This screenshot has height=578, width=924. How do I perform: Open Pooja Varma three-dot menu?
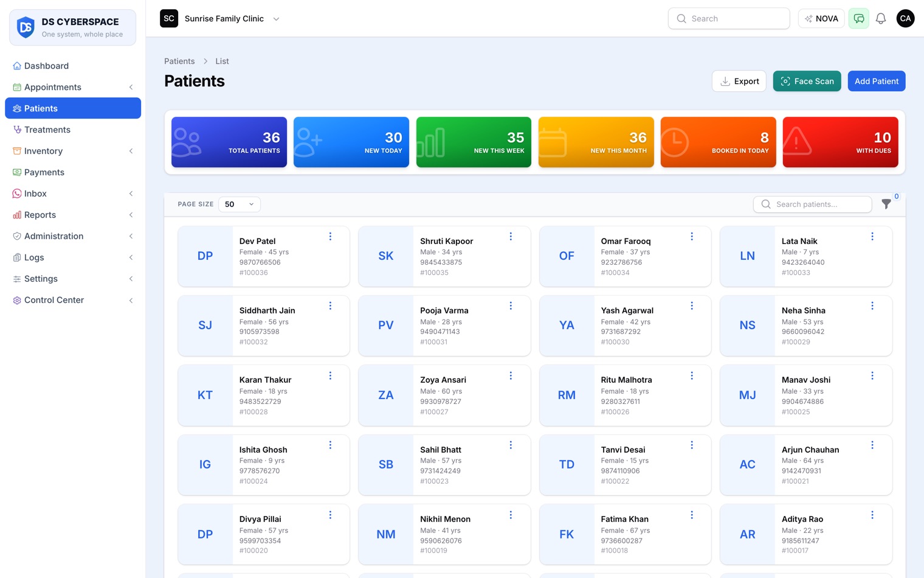click(511, 306)
